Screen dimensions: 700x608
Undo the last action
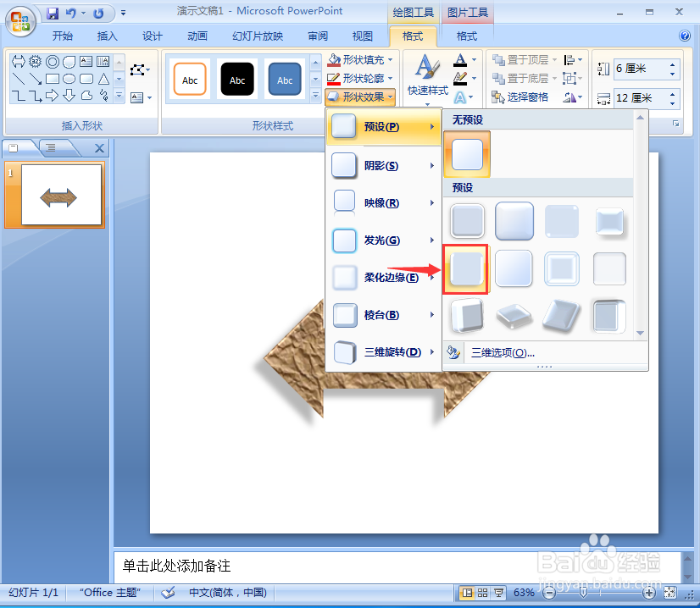(x=70, y=13)
